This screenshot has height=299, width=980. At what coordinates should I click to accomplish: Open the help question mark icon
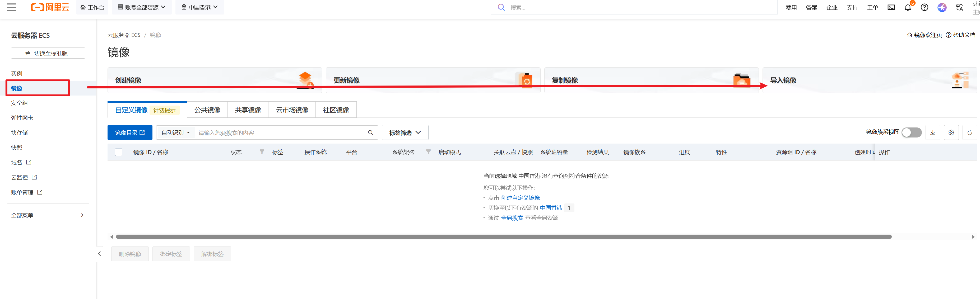pos(924,7)
